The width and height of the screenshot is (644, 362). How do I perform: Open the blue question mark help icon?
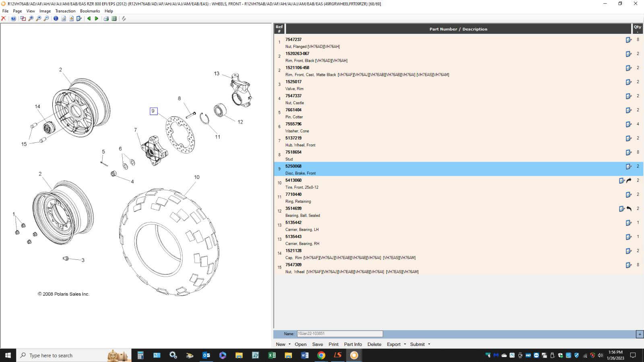[14, 19]
